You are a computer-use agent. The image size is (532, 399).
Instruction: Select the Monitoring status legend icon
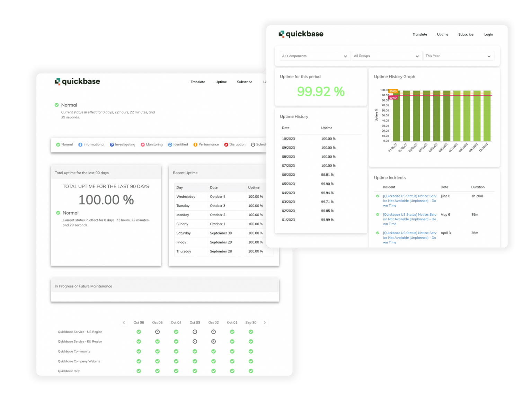pyautogui.click(x=143, y=144)
